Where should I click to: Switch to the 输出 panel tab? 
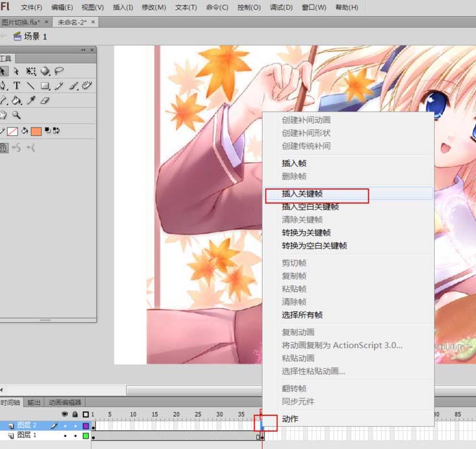(x=34, y=402)
